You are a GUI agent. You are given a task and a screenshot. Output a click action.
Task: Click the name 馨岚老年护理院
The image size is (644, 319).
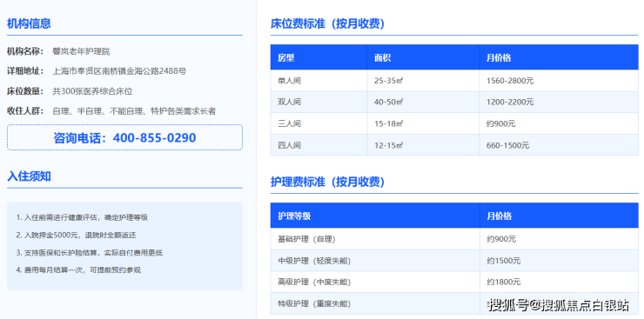[81, 51]
